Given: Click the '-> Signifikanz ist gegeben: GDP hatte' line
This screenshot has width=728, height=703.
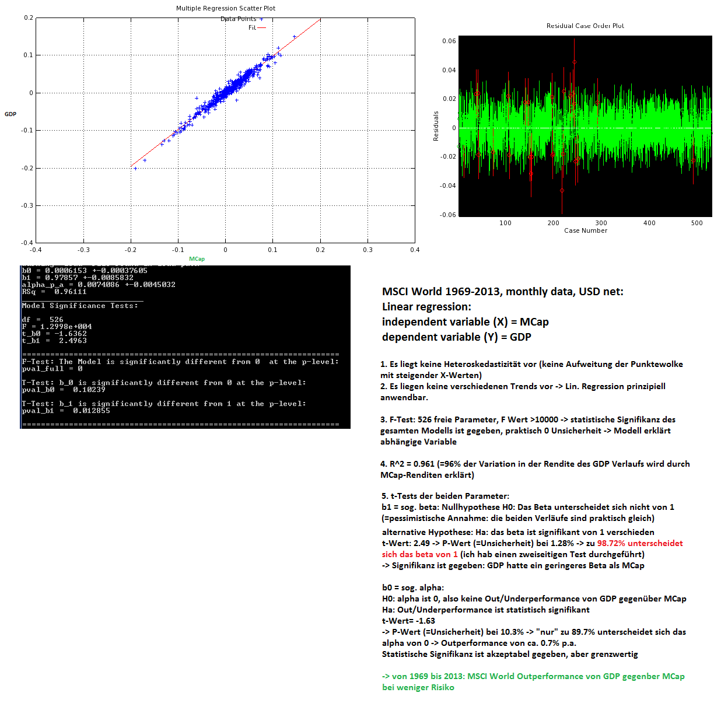Looking at the screenshot, I should click(513, 565).
